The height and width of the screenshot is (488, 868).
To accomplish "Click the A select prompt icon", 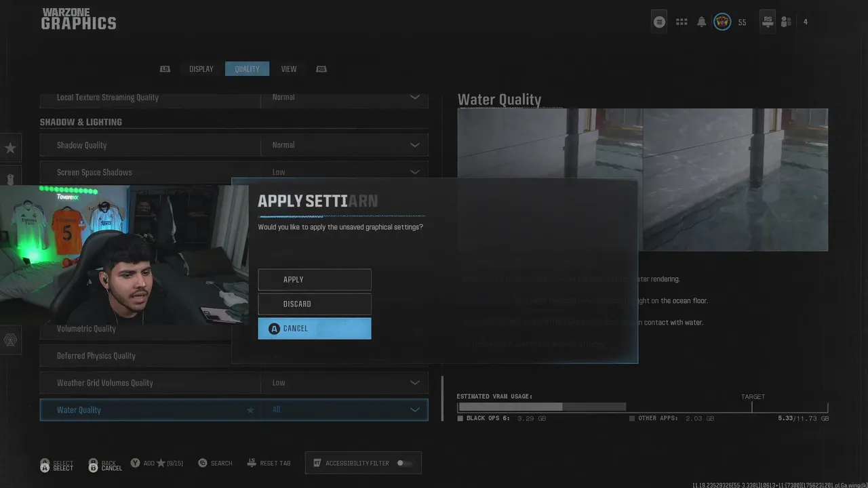I will (x=45, y=466).
